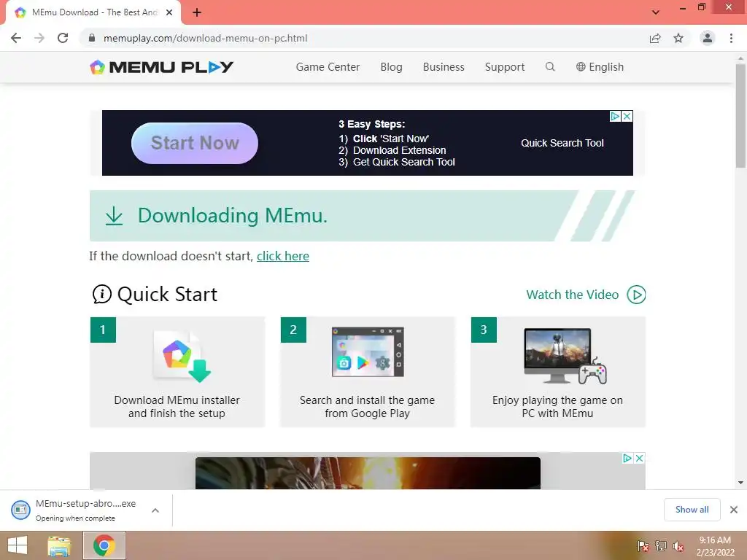Open AdChoices icon on bottom ad
The width and height of the screenshot is (747, 560).
click(x=628, y=458)
